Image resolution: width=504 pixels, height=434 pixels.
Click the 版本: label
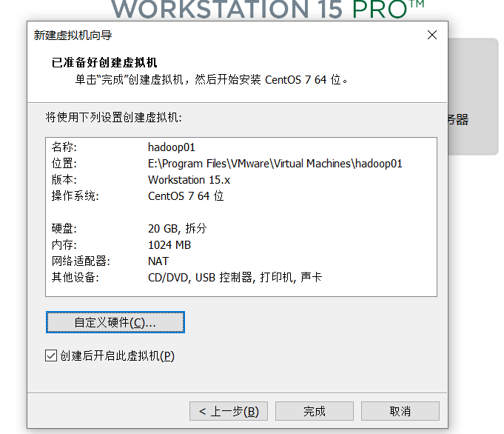[64, 180]
